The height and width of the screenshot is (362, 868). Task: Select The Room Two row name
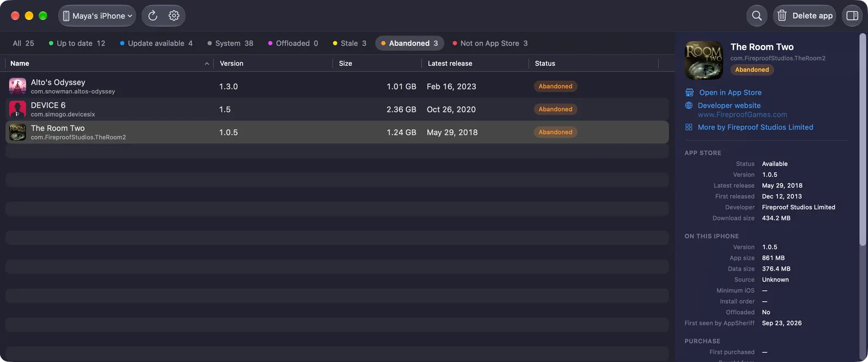click(x=58, y=128)
